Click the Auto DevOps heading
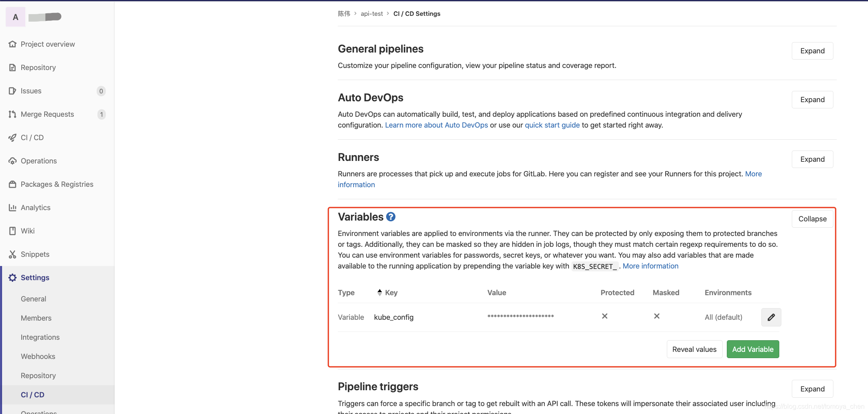 coord(371,98)
